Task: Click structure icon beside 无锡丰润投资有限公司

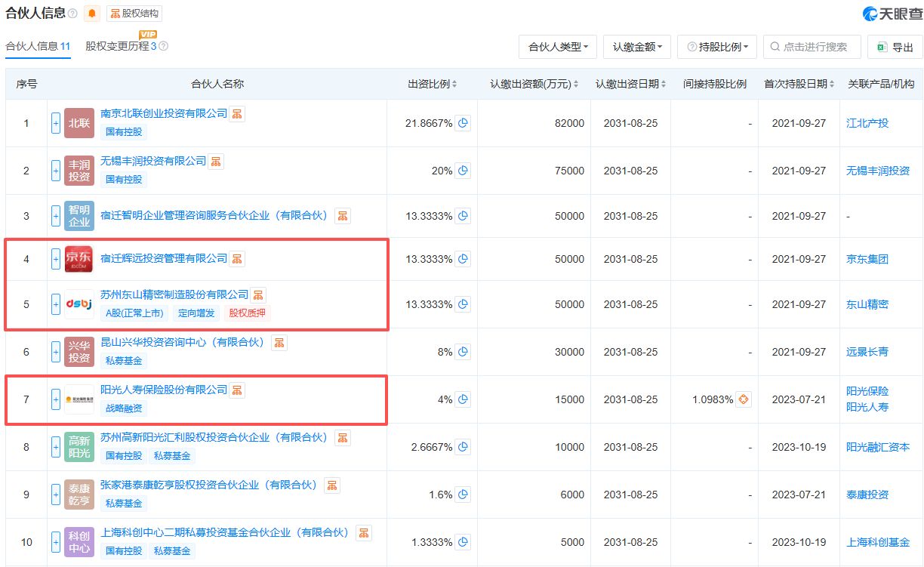Action: 216,162
